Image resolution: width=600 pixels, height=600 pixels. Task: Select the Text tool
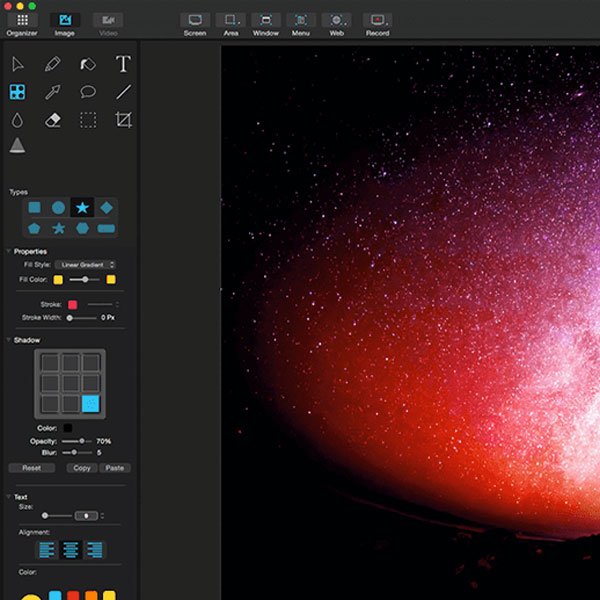(123, 64)
